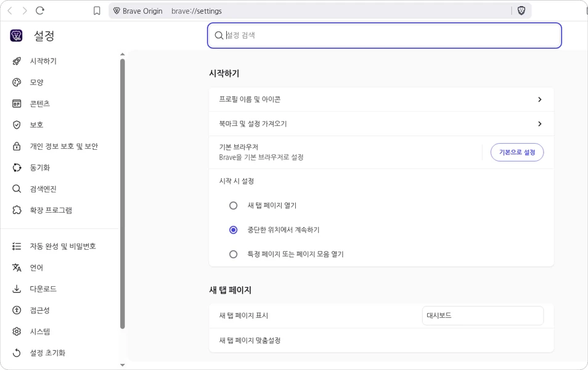The height and width of the screenshot is (370, 588).
Task: Open the 다운로드 settings section
Action: point(43,289)
